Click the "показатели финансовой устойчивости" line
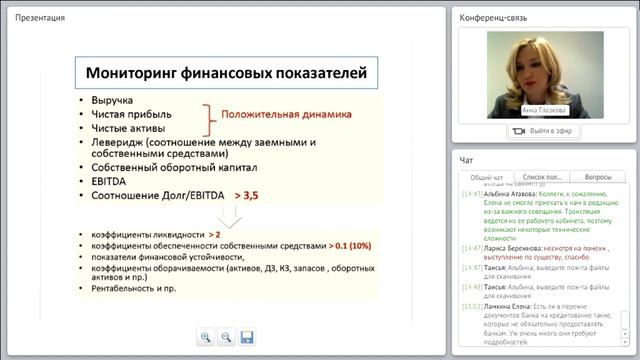 (x=168, y=257)
